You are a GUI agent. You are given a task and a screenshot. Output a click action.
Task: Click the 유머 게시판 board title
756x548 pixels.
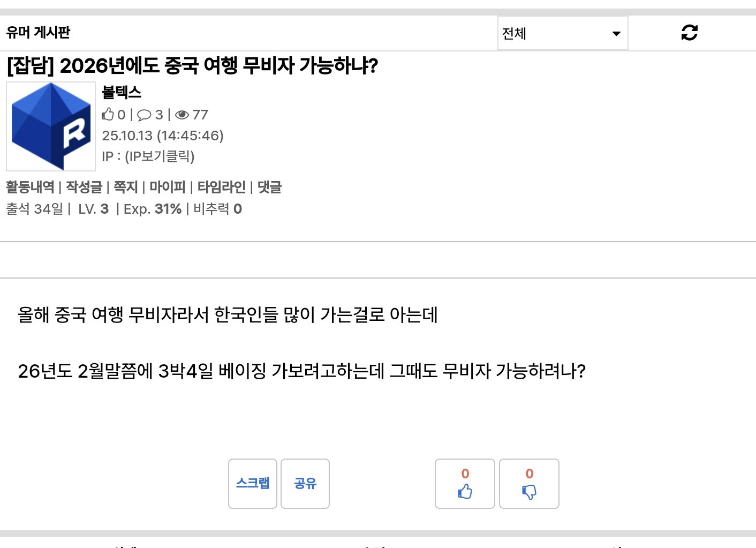[39, 33]
